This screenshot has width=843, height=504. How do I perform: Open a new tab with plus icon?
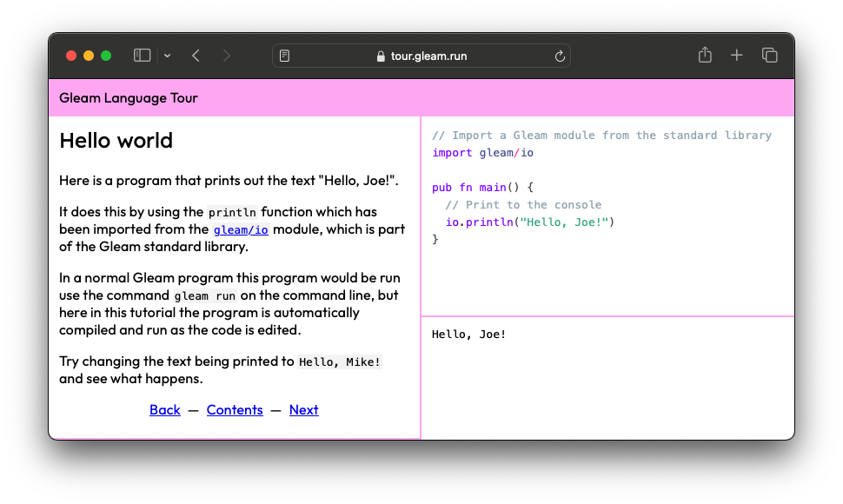pos(737,55)
